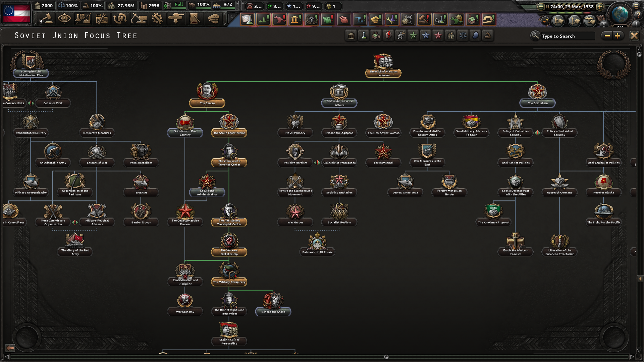Screen dimensions: 644x362
Task: Toggle pause using the date display
Action: [x=570, y=6]
